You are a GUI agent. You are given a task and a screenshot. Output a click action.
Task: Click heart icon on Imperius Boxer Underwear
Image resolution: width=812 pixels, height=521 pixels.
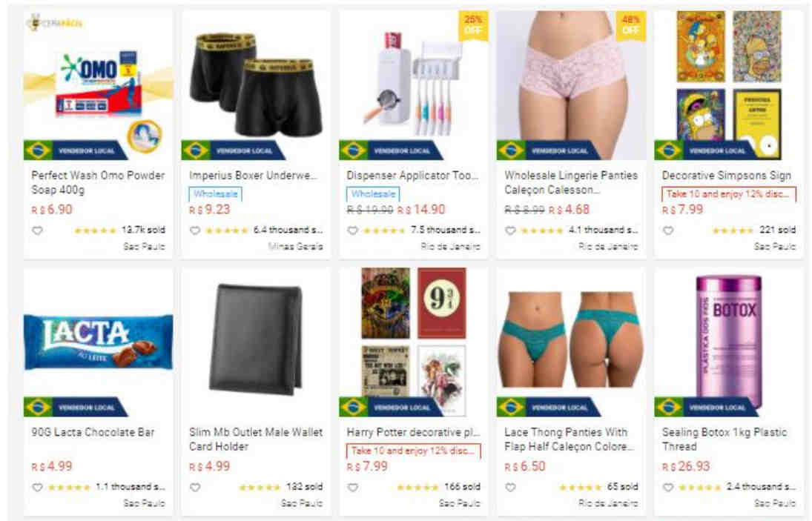tap(195, 230)
